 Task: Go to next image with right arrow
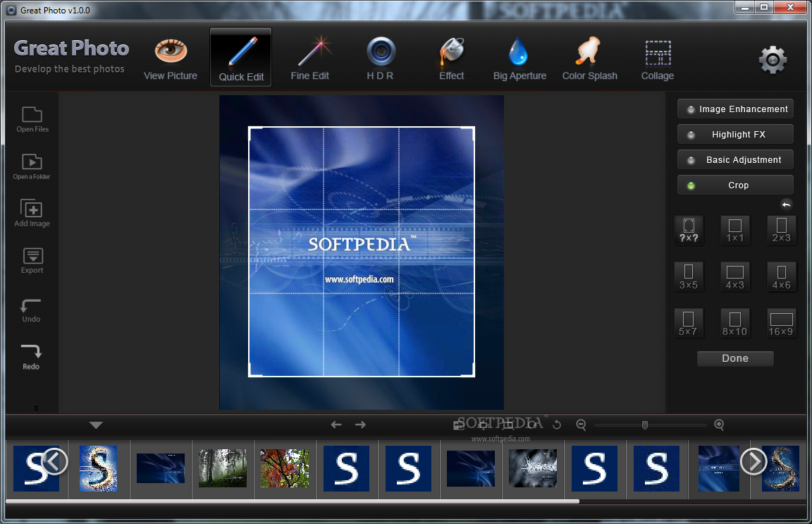point(360,425)
